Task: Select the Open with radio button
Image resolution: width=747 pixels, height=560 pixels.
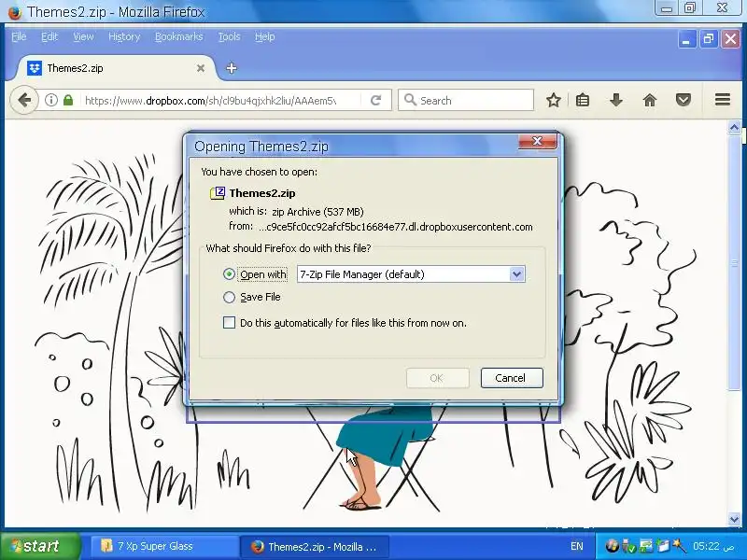Action: coord(229,274)
